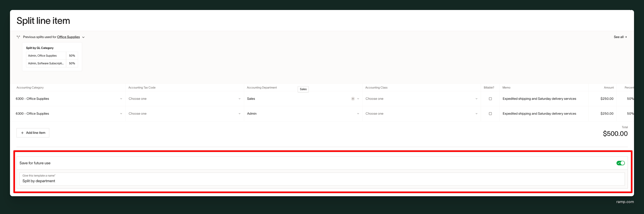Click the $250.00 amount on the Sales row
This screenshot has height=214, width=644.
click(x=607, y=99)
